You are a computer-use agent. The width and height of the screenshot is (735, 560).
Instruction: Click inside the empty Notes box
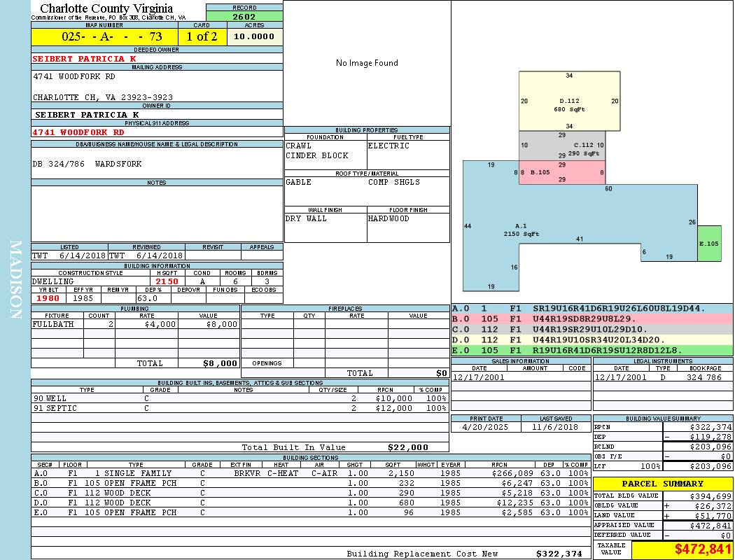[157, 213]
